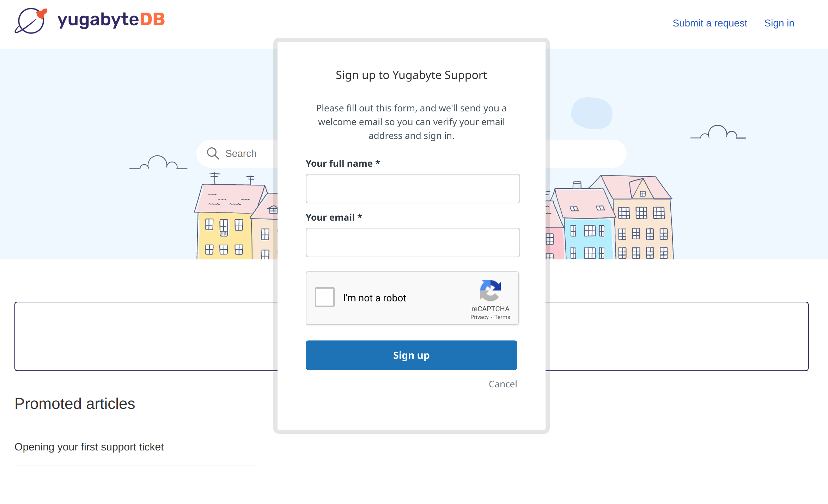Open the Sign in link
Screen dimensions: 828x504
(x=779, y=23)
